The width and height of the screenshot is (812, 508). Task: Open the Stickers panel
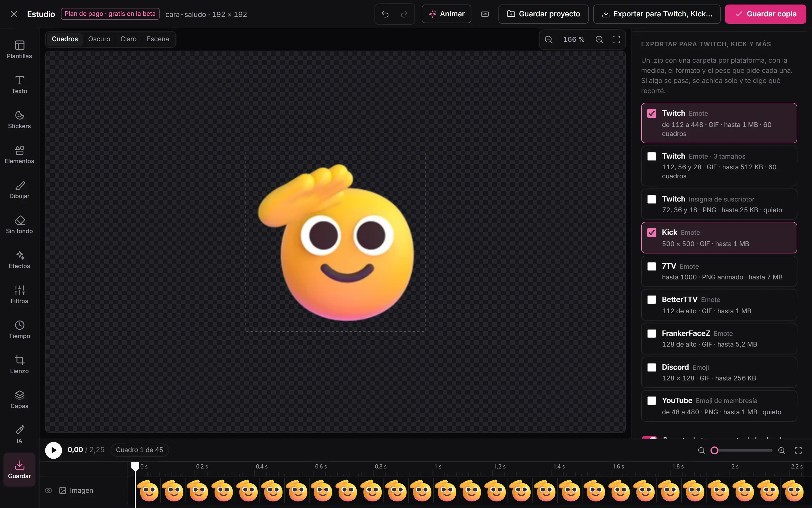(19, 120)
